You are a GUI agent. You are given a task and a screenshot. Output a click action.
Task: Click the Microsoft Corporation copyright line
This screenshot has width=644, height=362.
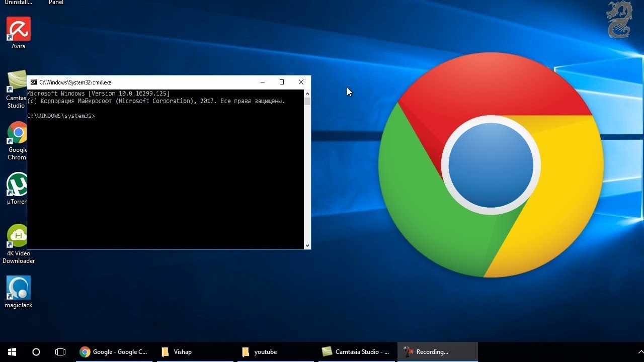(x=156, y=101)
